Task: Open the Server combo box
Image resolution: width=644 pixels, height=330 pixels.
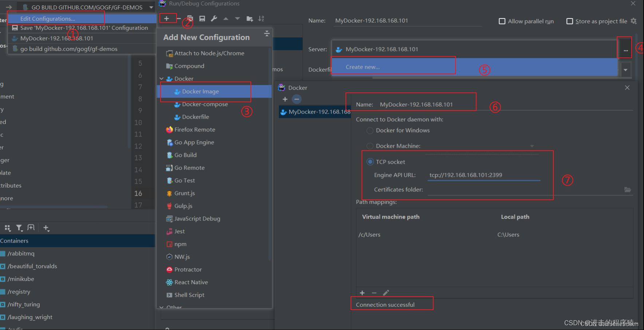Action: [x=474, y=49]
